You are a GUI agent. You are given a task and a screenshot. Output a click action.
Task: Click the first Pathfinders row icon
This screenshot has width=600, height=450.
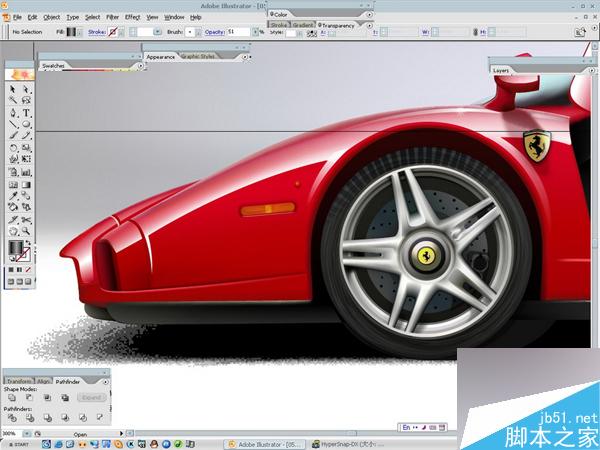12,419
